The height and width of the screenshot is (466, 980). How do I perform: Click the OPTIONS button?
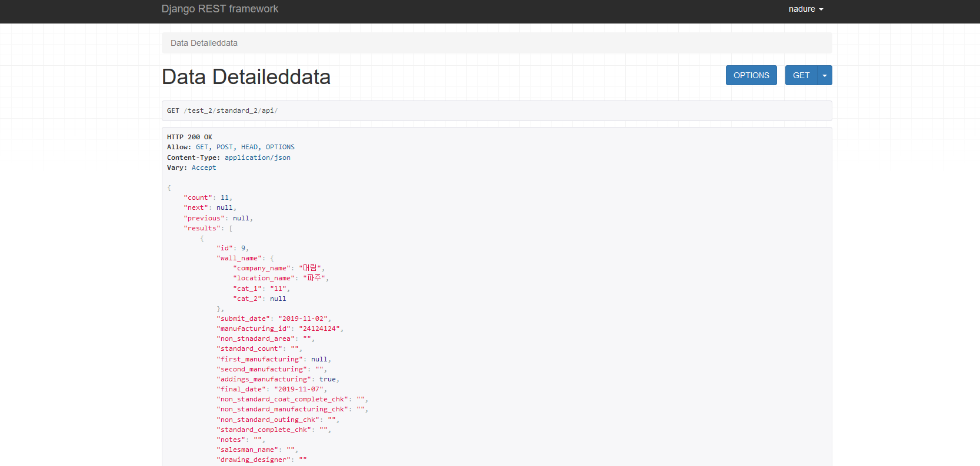(751, 75)
